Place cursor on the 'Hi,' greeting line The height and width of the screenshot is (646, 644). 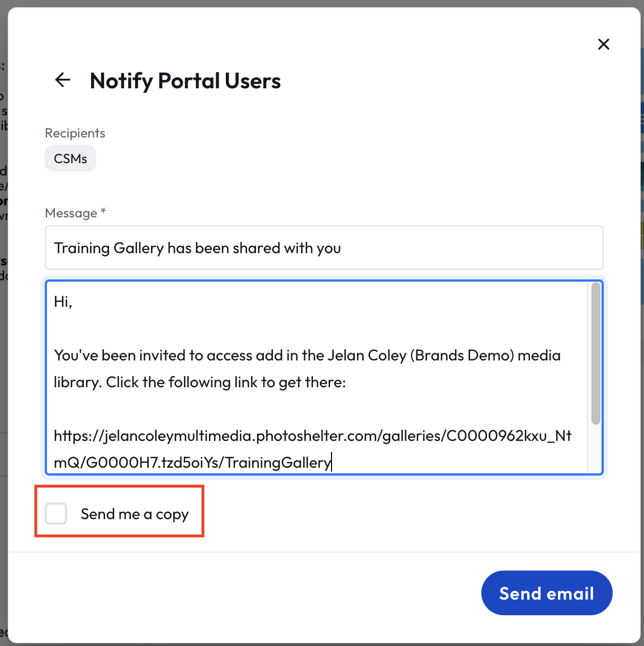(63, 302)
